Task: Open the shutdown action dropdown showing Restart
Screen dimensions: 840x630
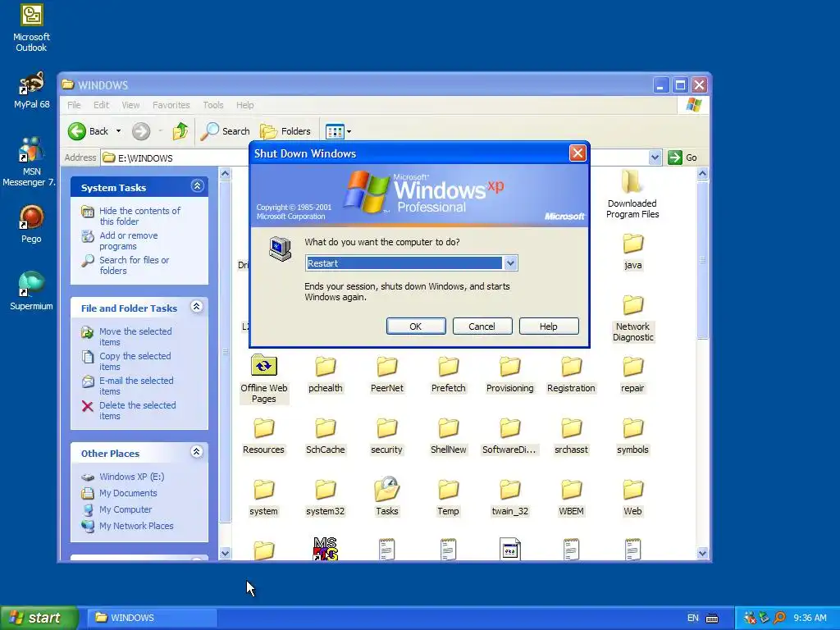Action: point(510,263)
